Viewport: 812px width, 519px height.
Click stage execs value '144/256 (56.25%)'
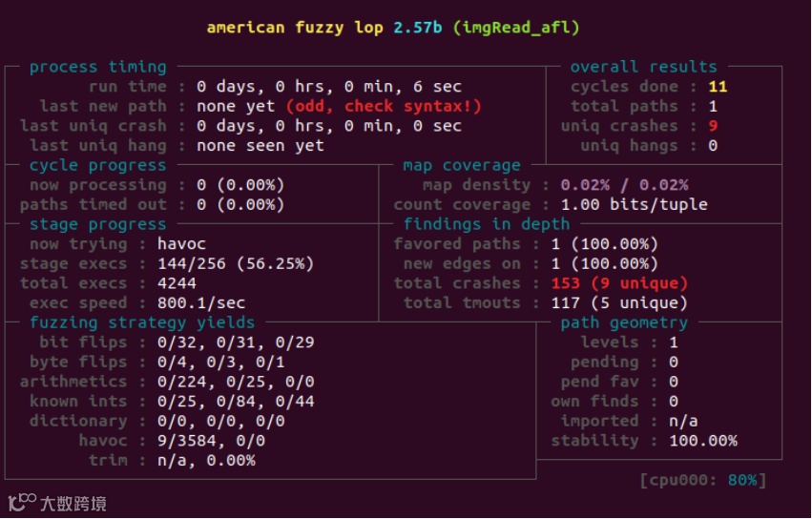pos(236,263)
